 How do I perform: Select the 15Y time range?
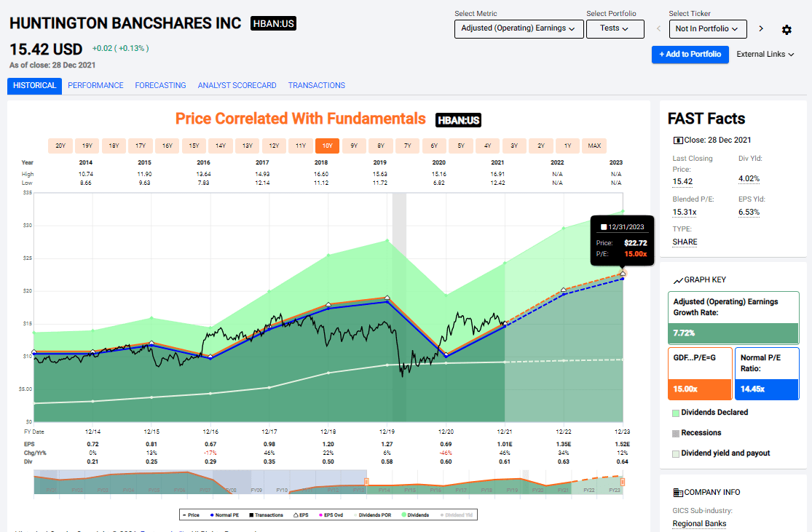194,146
